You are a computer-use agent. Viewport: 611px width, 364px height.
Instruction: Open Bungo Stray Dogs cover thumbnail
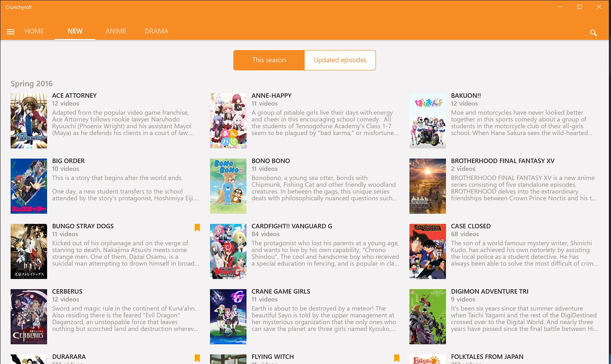(x=29, y=251)
